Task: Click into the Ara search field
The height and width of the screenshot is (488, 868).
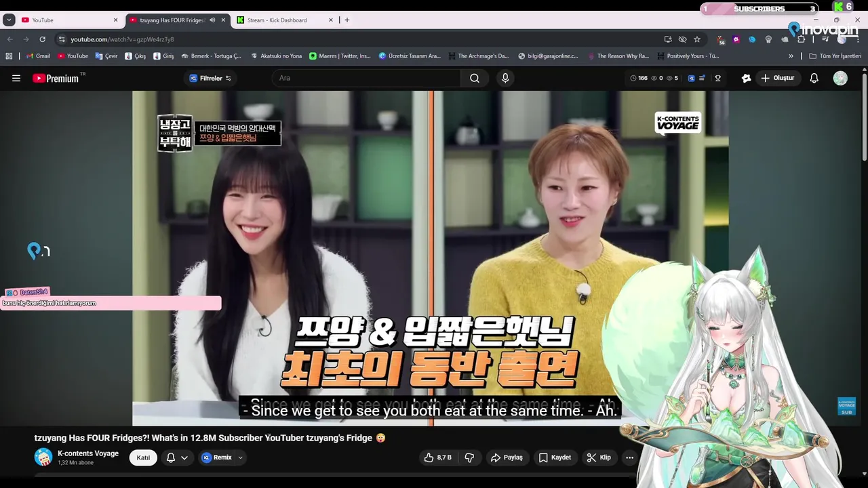Action: (x=366, y=78)
